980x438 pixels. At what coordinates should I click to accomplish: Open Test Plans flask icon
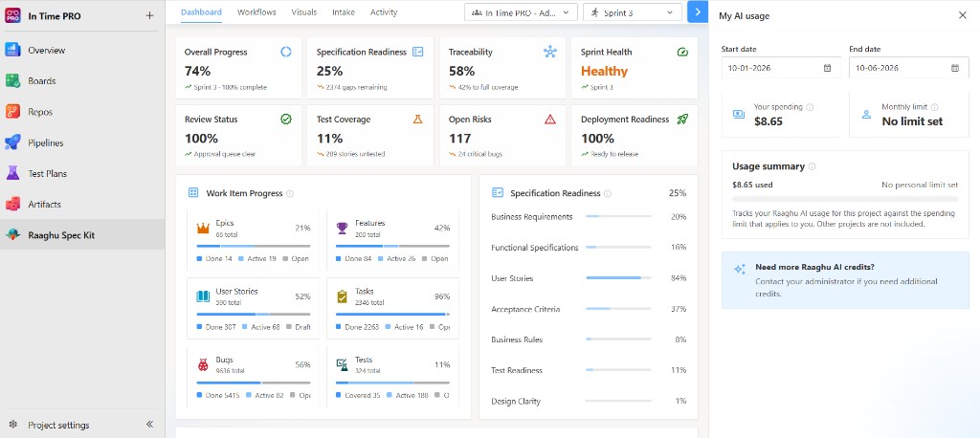[x=13, y=173]
